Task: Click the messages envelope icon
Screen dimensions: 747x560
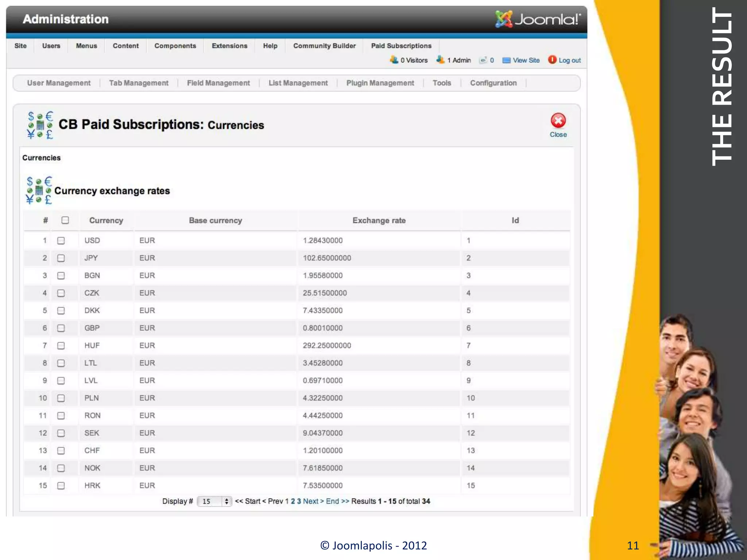Action: 483,60
